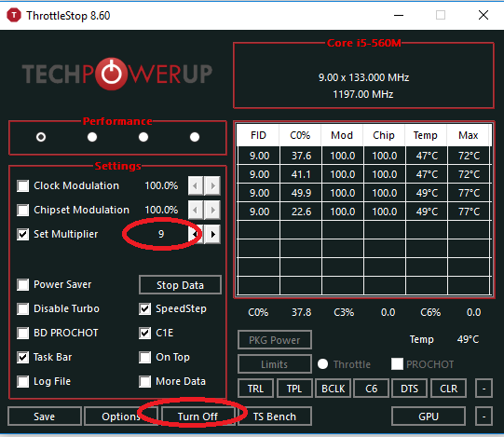Choose the fourth Performance profile radio button
The width and height of the screenshot is (504, 437).
[195, 137]
